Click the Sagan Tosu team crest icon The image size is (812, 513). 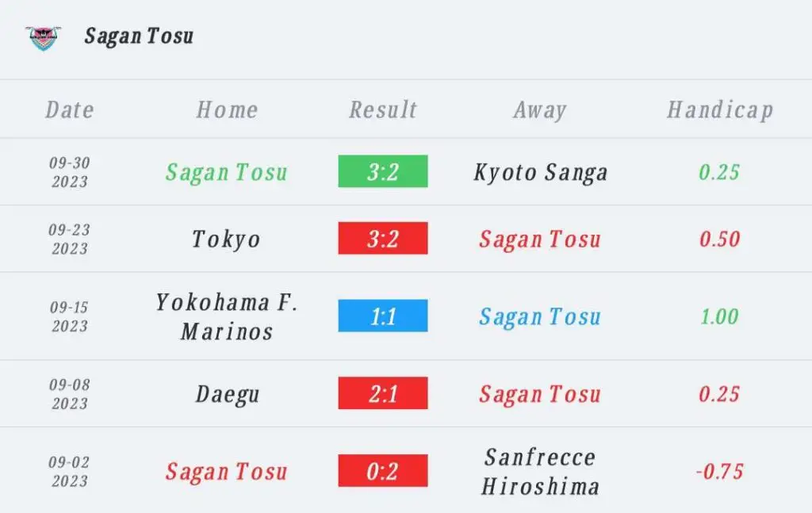pyautogui.click(x=44, y=38)
